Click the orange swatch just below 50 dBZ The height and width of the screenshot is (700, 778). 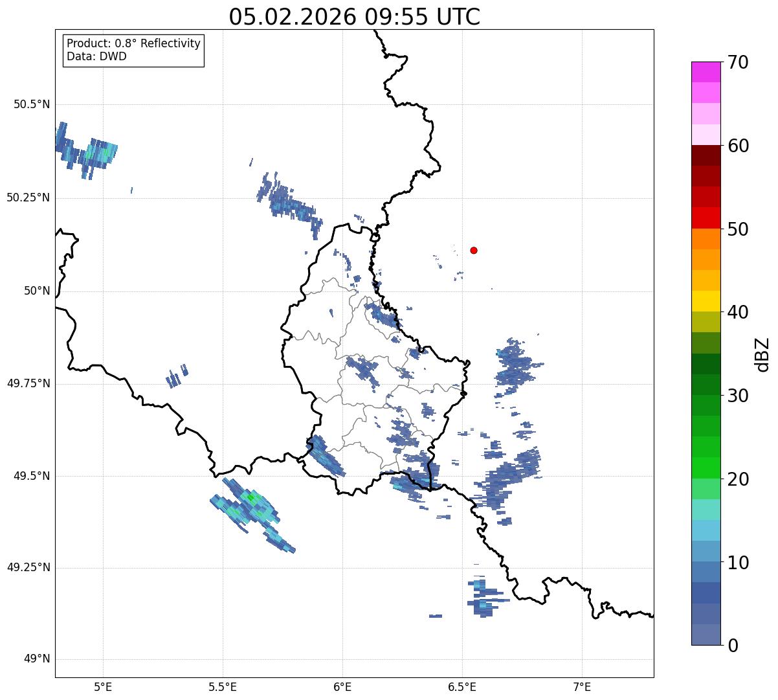[706, 239]
